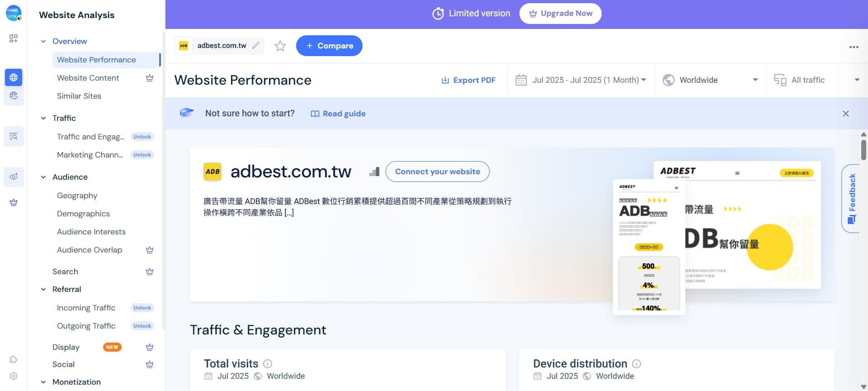Open Audience Overlap page
Viewport: 868px width, 391px height.
coord(90,250)
